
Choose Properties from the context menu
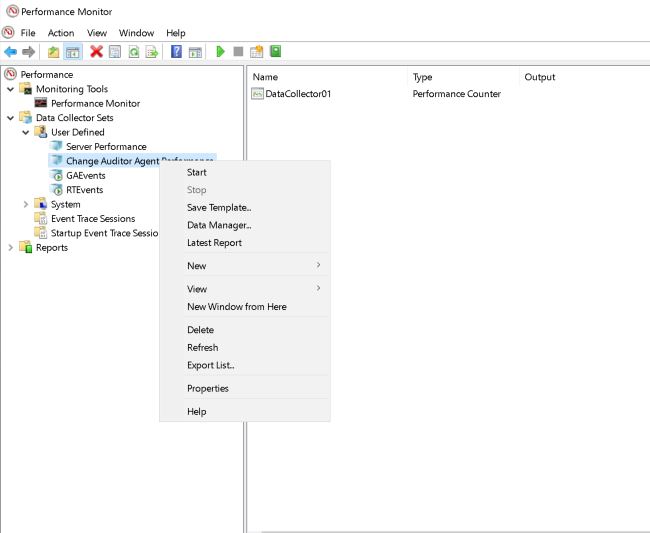(x=245, y=388)
